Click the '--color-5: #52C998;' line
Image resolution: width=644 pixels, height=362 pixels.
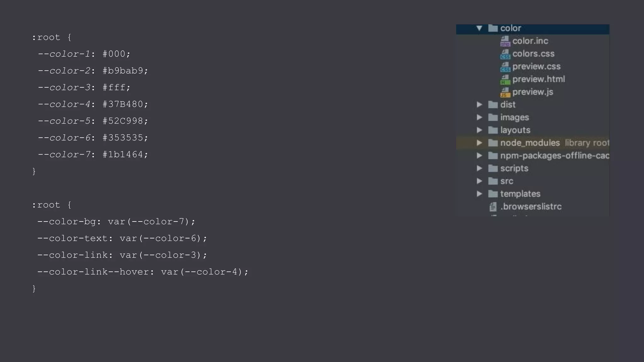[93, 121]
